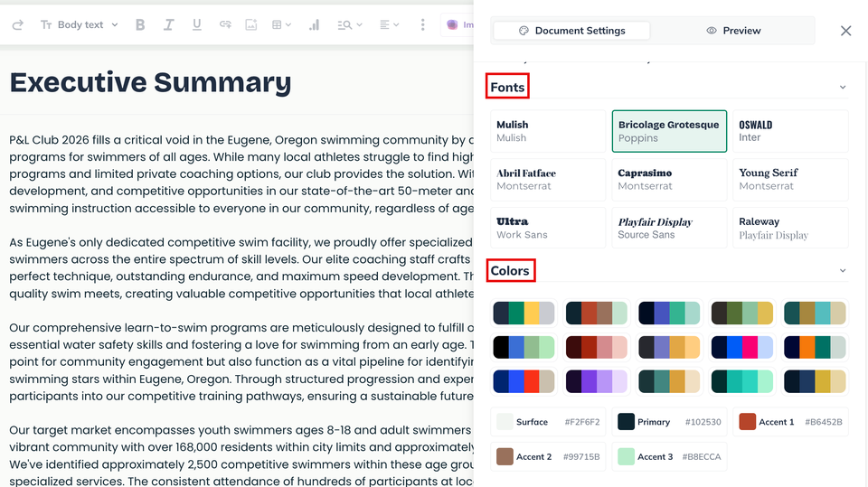Select navy, indigo, teal, aqua palette
This screenshot has height=487, width=868.
(x=669, y=314)
